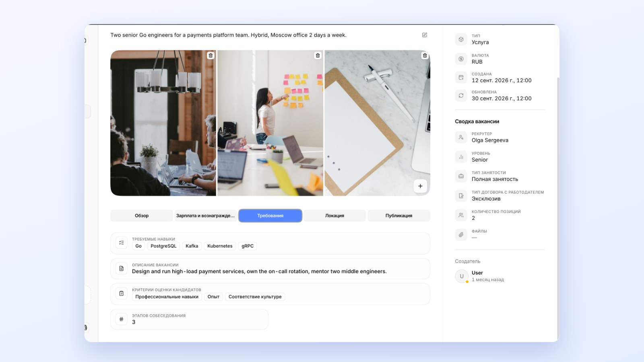The width and height of the screenshot is (644, 362).
Task: Click the 'Two senior Go engineers' summary text
Action: pyautogui.click(x=228, y=35)
